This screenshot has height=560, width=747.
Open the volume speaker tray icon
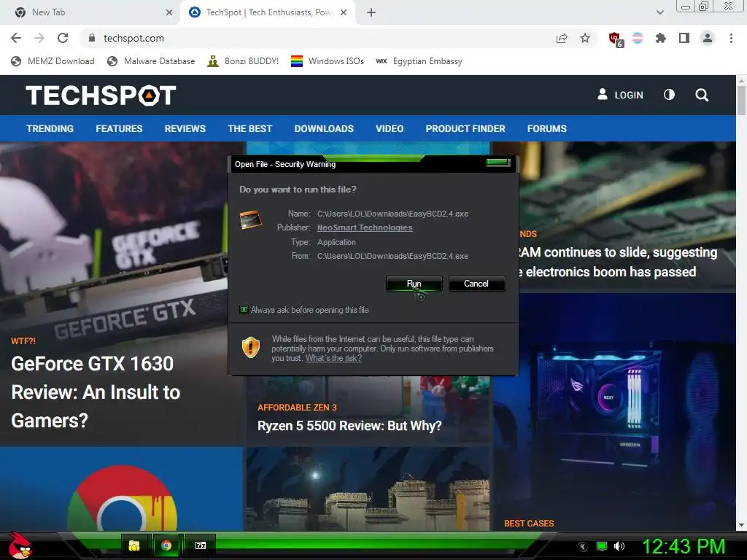(619, 547)
